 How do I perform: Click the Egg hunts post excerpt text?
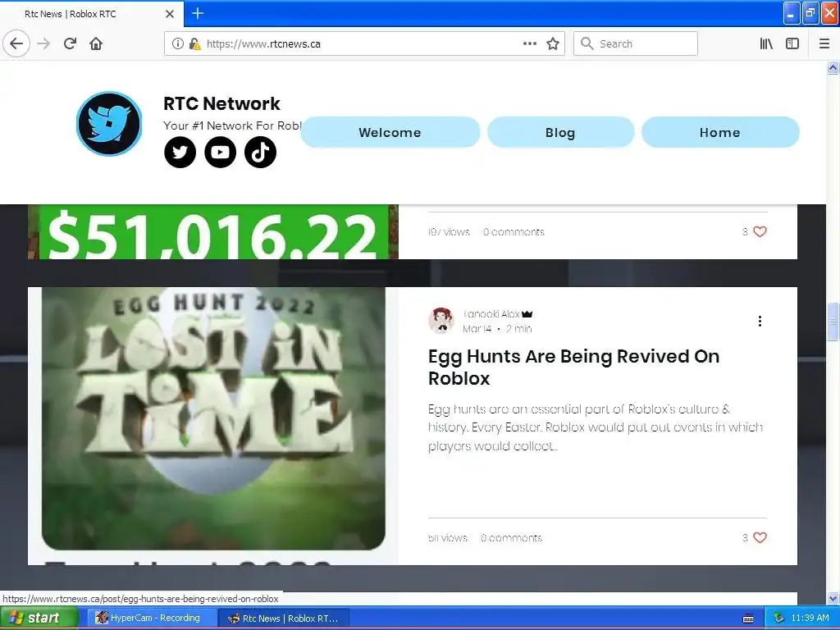596,427
